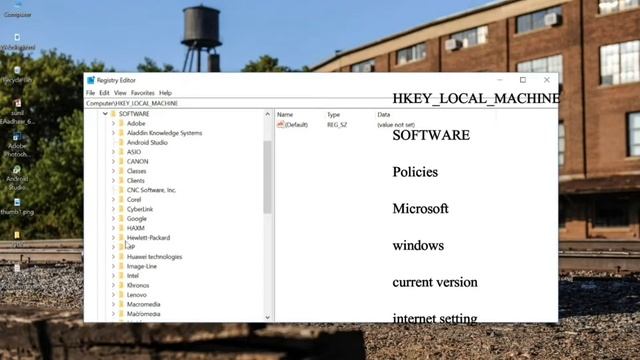Screen dimensions: 640x360
Task: Expand the CANON registry key
Action: (x=113, y=162)
